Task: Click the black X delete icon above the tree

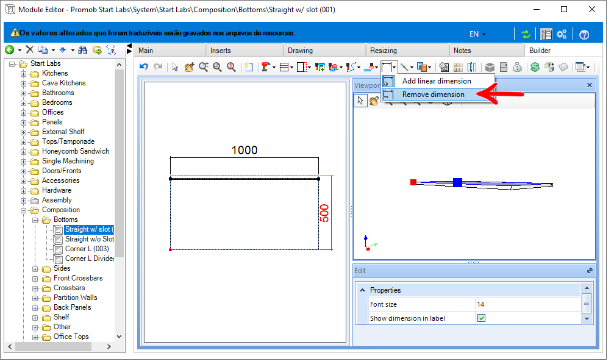Action: pyautogui.click(x=29, y=49)
